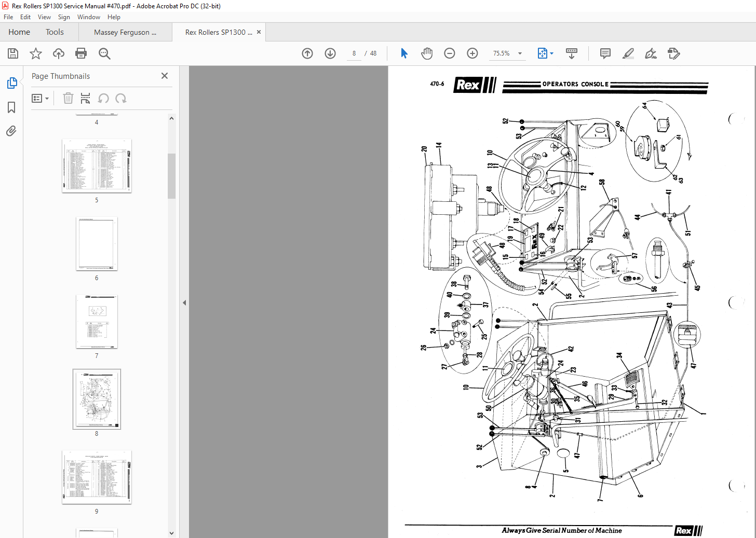Click the Fit page view icon
The width and height of the screenshot is (756, 538).
[542, 53]
